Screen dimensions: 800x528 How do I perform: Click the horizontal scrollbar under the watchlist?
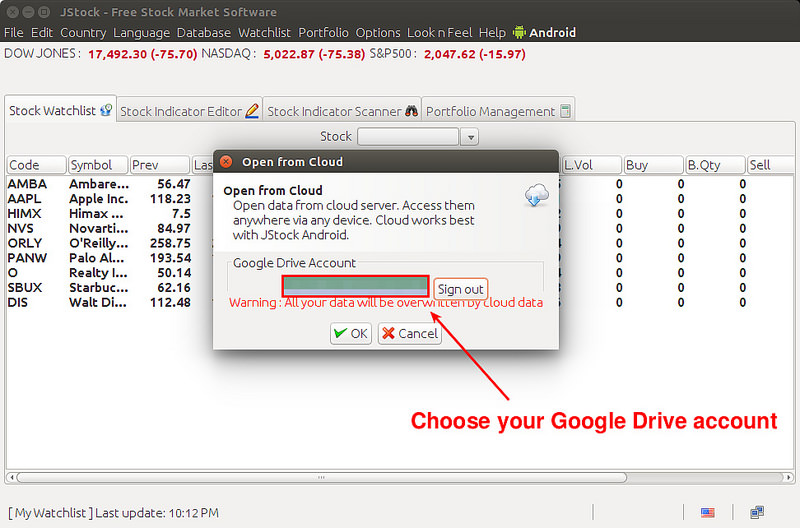pos(400,478)
